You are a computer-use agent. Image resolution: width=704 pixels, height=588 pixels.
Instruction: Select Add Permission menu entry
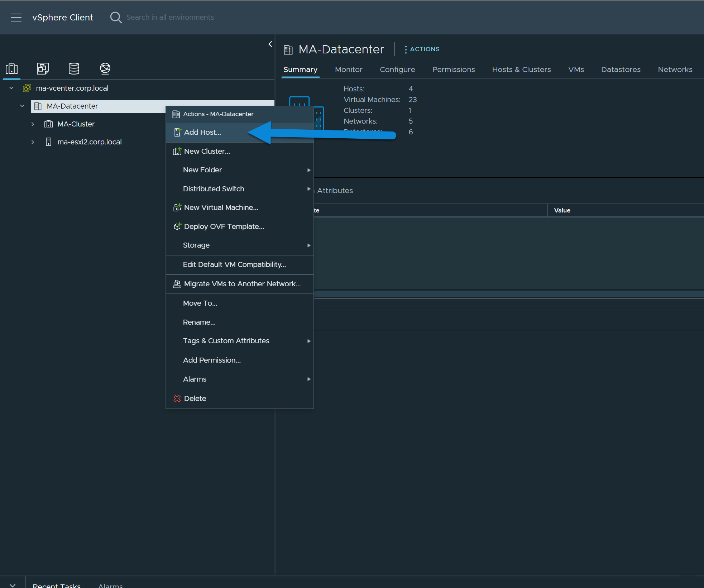pyautogui.click(x=240, y=360)
